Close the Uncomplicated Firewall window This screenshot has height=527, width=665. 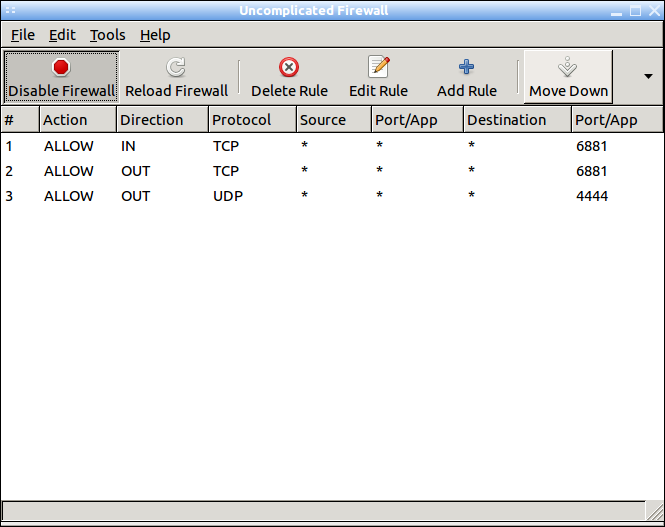(x=654, y=11)
